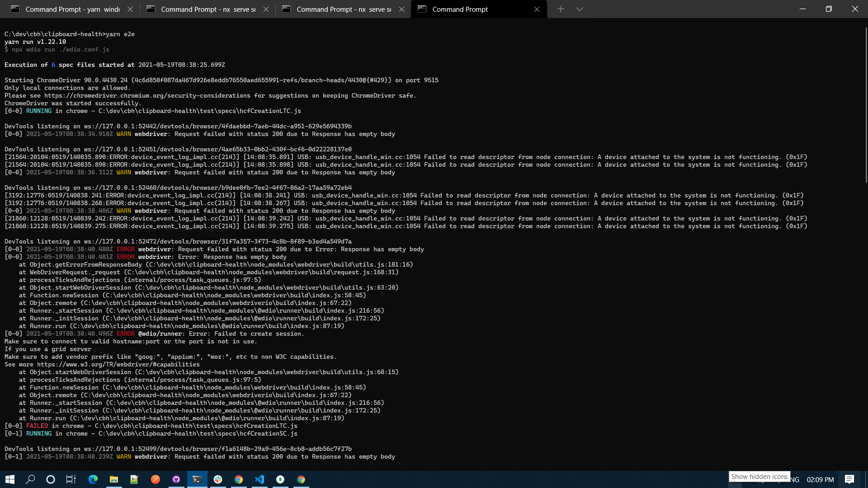Open the Windows Start menu
868x488 pixels.
[x=9, y=479]
